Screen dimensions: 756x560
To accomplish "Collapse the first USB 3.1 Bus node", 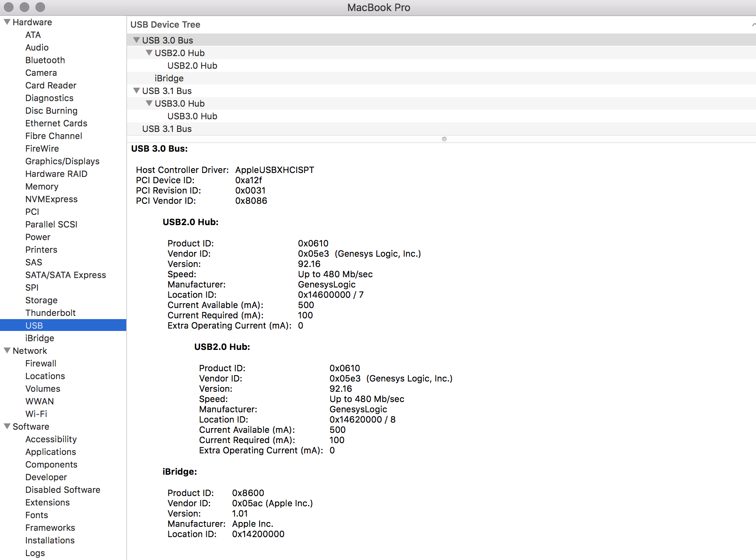I will [x=137, y=91].
